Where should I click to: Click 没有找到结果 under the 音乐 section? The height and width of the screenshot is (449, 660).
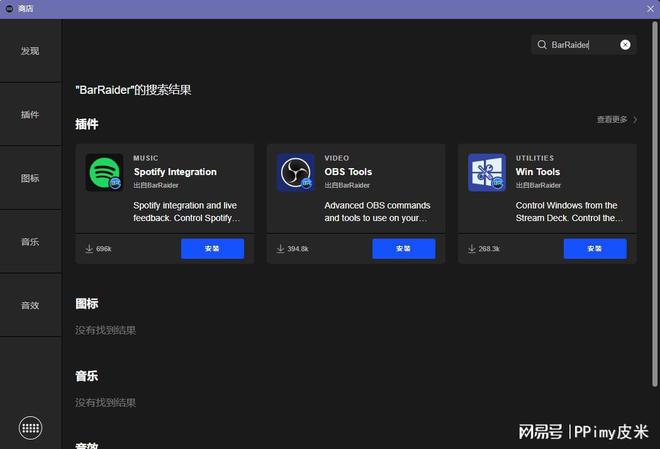pyautogui.click(x=105, y=403)
